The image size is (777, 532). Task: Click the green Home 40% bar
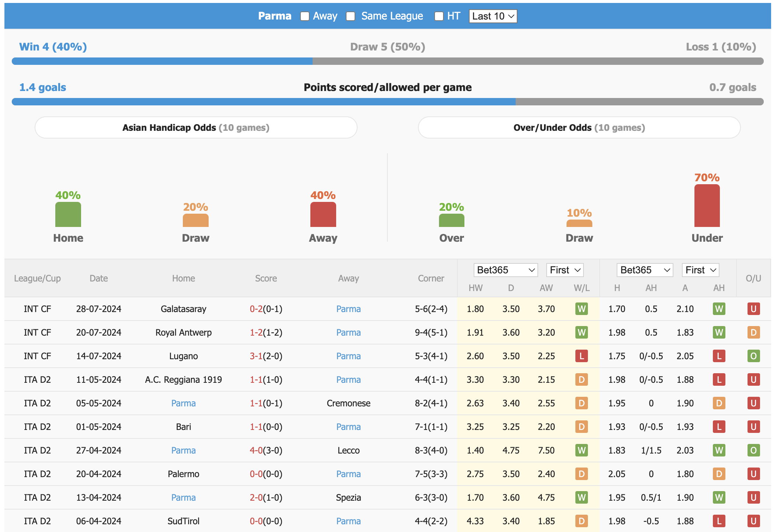(x=68, y=214)
